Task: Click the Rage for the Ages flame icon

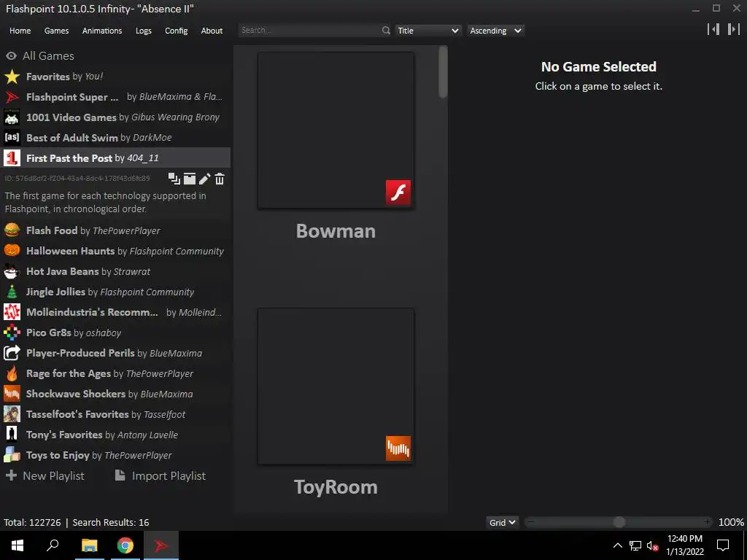Action: point(12,373)
